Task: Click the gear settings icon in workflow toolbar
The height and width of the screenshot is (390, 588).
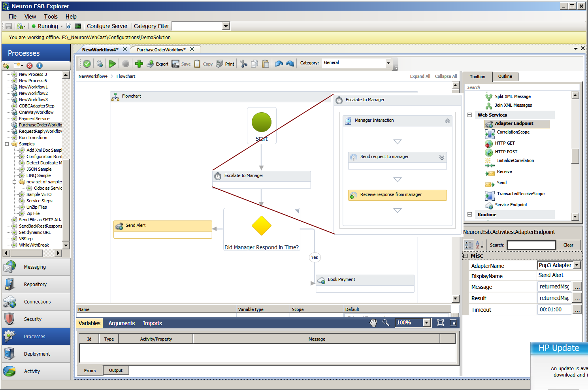Action: coord(100,64)
